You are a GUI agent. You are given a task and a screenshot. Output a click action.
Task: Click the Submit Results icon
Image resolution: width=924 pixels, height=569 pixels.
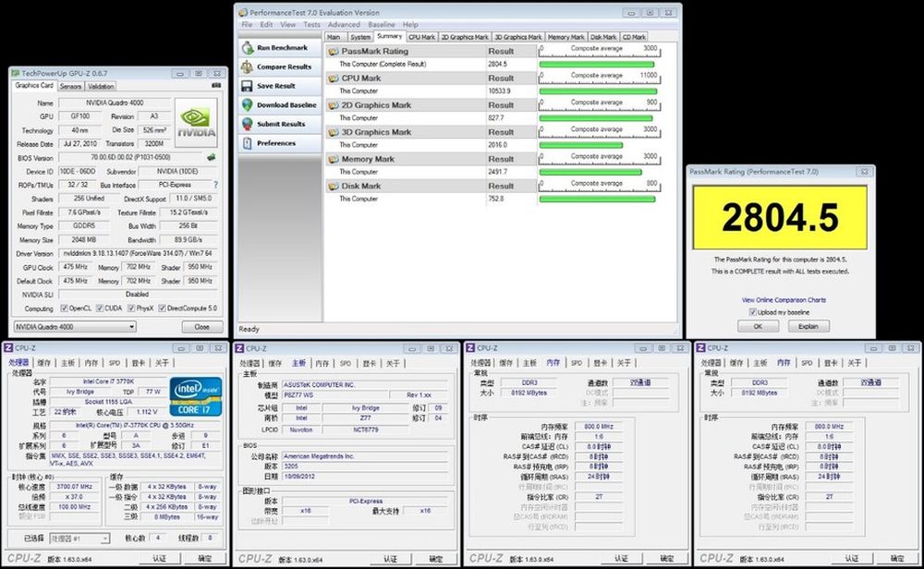pyautogui.click(x=248, y=125)
